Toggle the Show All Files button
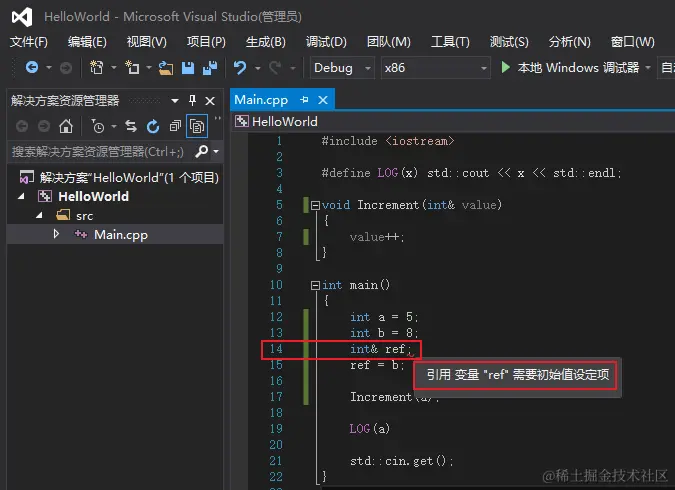 pos(197,126)
